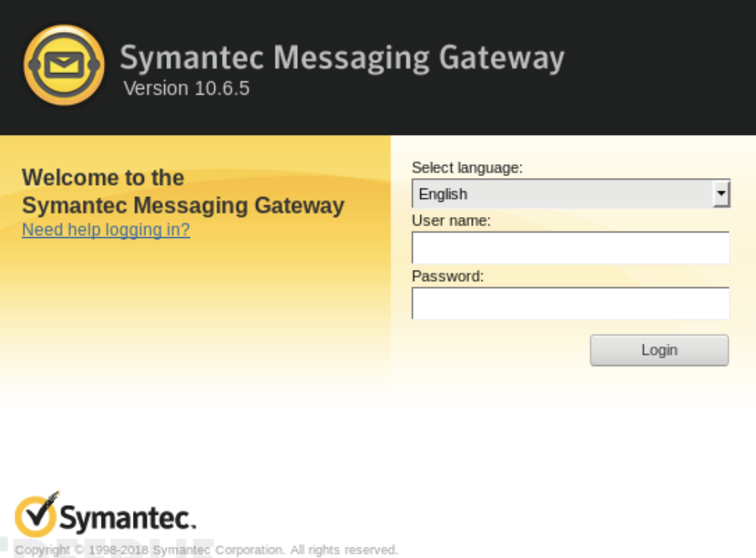This screenshot has width=756, height=558.
Task: Focus the User name text field
Action: [x=570, y=248]
